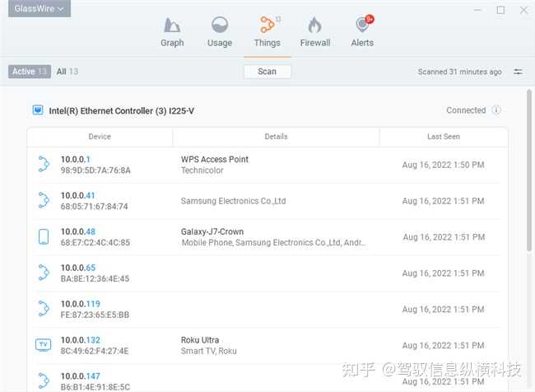
Task: Select IP address 10.0.0.132
Action: click(81, 340)
